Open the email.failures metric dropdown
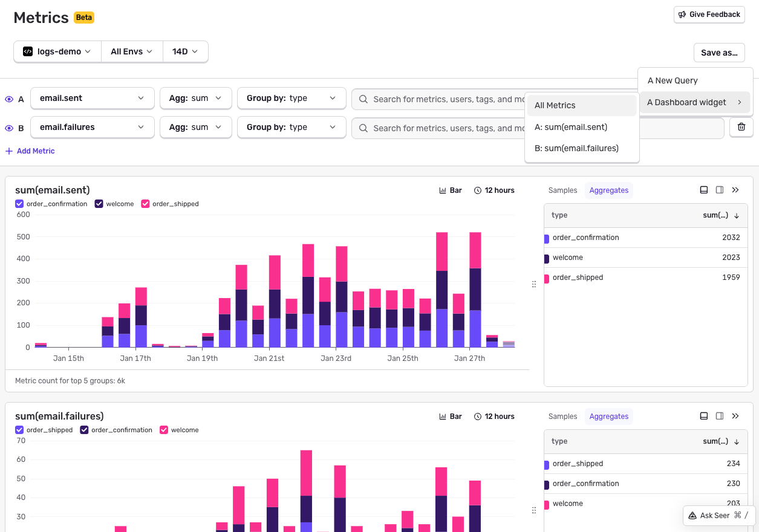759x532 pixels. pos(92,127)
